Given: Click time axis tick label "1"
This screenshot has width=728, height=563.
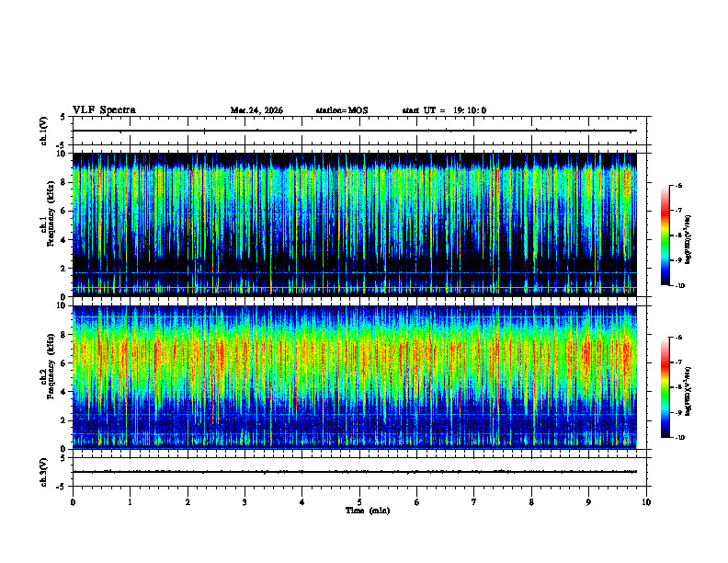Looking at the screenshot, I should pos(130,502).
